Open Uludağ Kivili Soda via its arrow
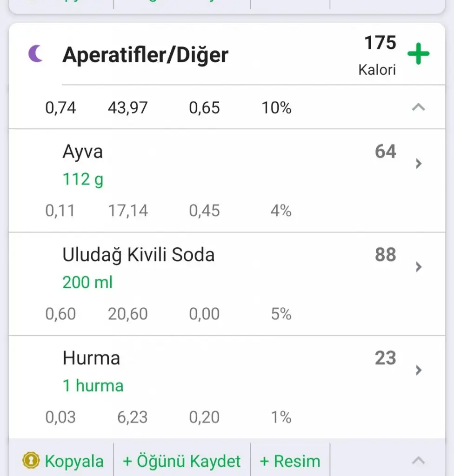Screen dimensions: 454x476 pyautogui.click(x=419, y=266)
